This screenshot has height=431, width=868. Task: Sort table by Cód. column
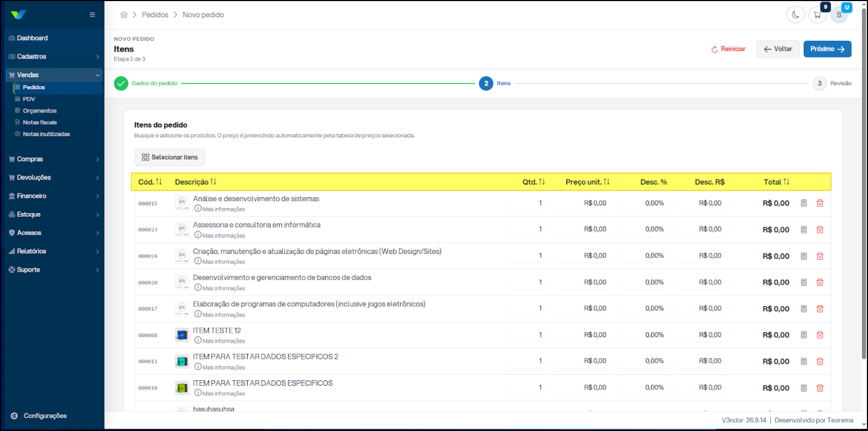coord(150,182)
